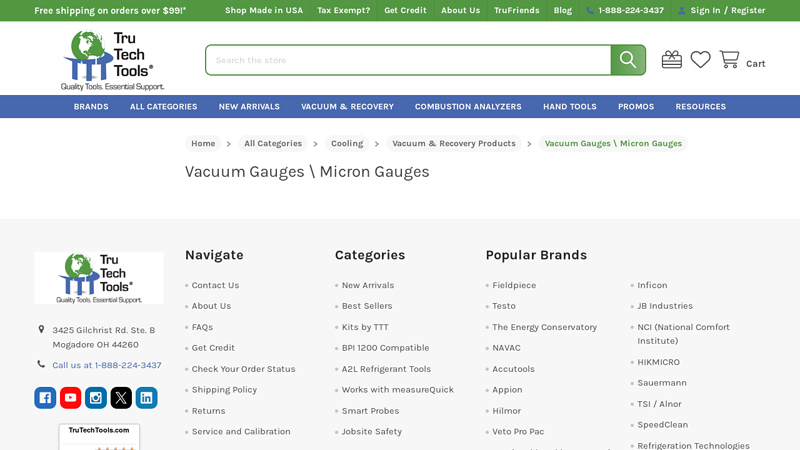Screen dimensions: 800x450
Task: Open the shopping cart icon
Action: (729, 60)
